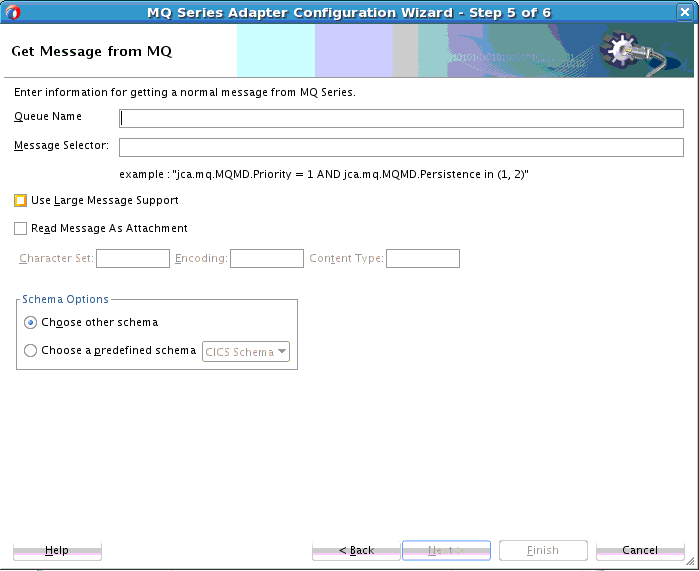This screenshot has width=699, height=571.
Task: Click the Content Type input box
Action: point(423,259)
